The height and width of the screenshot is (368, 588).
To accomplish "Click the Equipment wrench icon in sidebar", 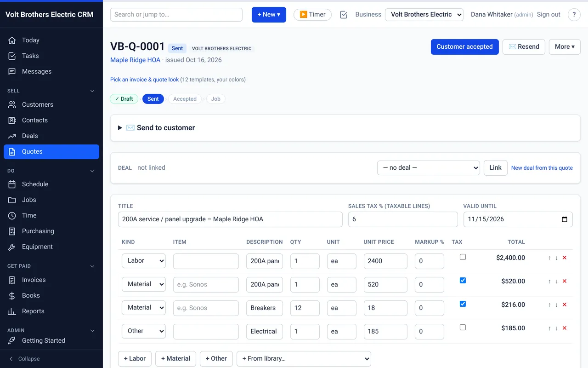I will point(12,247).
